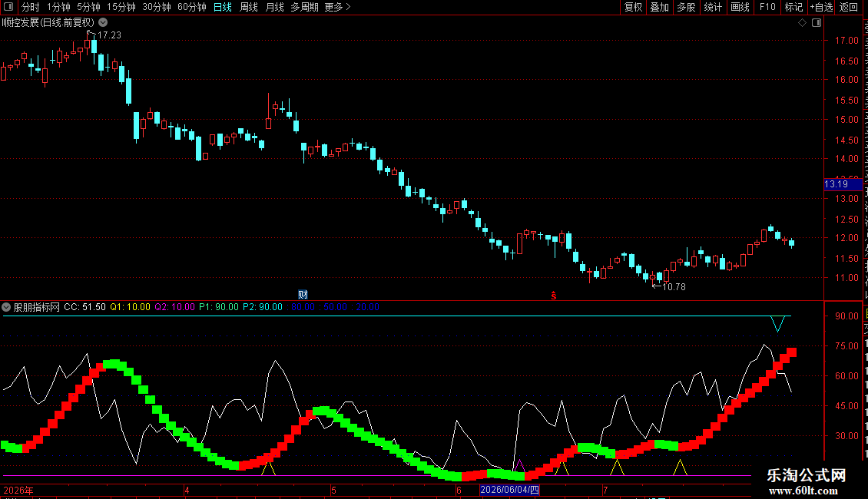Click the window split icon in chart header

817,23
